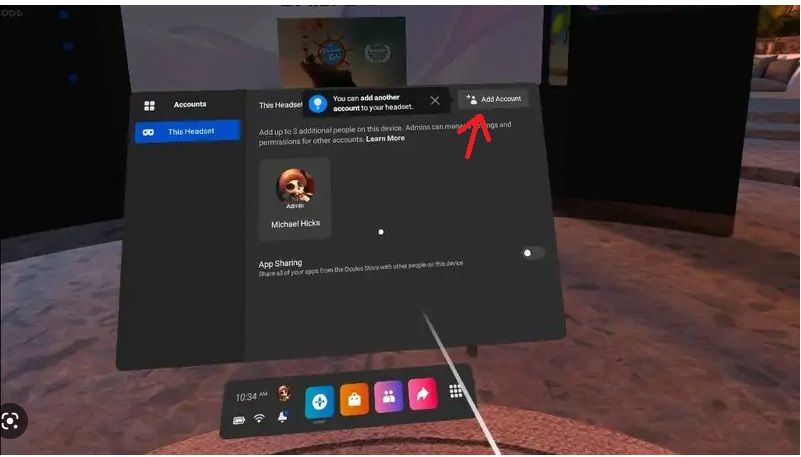Click the headset icon beside This Headset
The width and height of the screenshot is (801, 457).
click(x=149, y=132)
